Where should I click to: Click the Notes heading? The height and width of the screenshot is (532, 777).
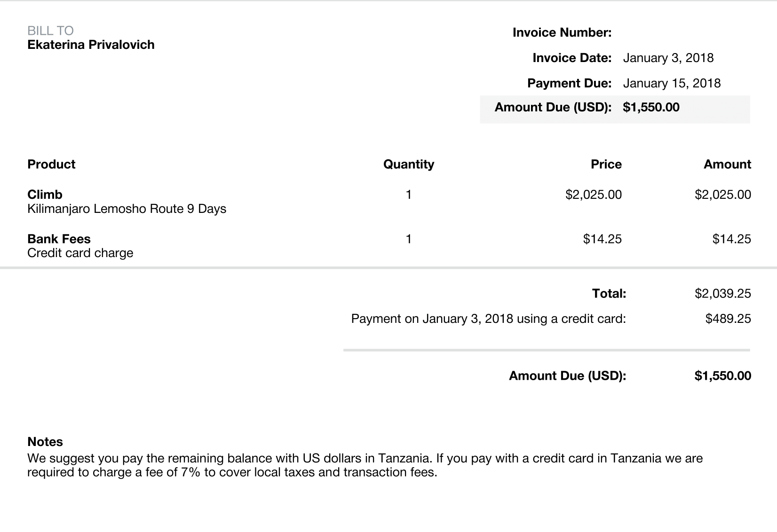[x=45, y=442]
